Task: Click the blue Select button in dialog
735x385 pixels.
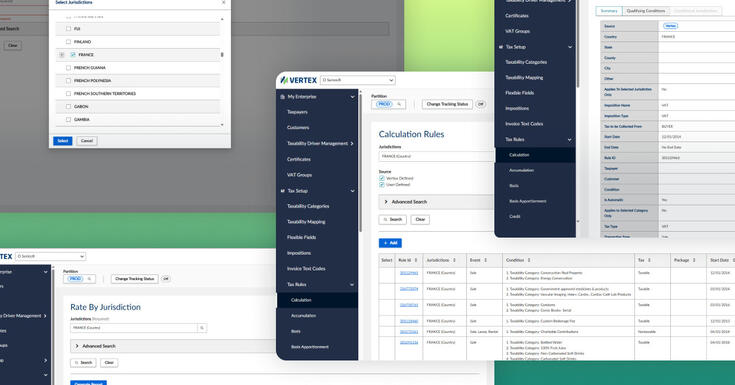Action: point(63,141)
